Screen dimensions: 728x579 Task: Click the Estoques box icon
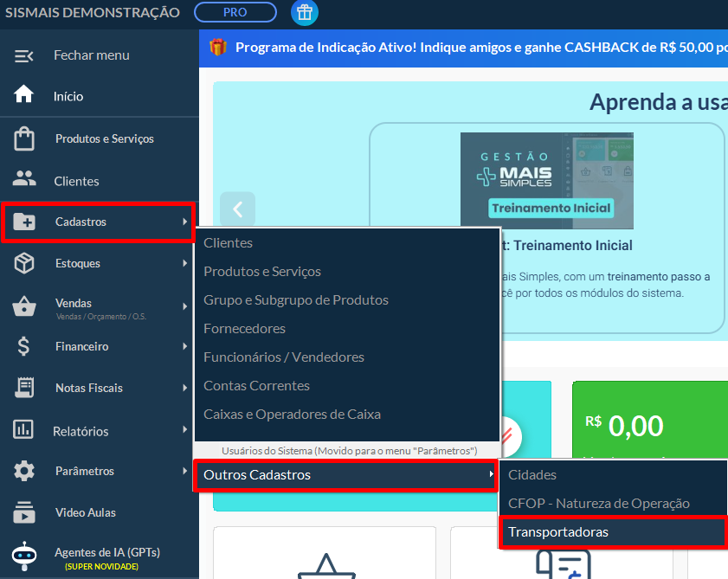24,263
